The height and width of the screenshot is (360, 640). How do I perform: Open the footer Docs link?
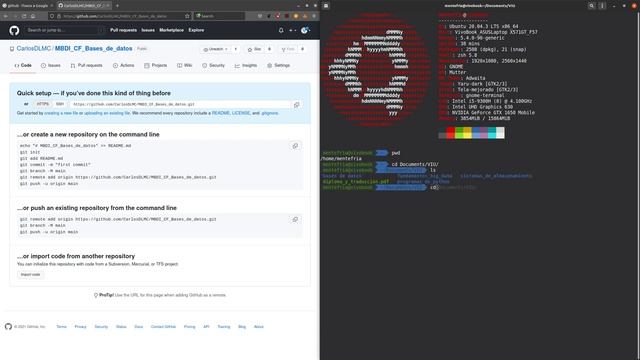[x=138, y=327]
